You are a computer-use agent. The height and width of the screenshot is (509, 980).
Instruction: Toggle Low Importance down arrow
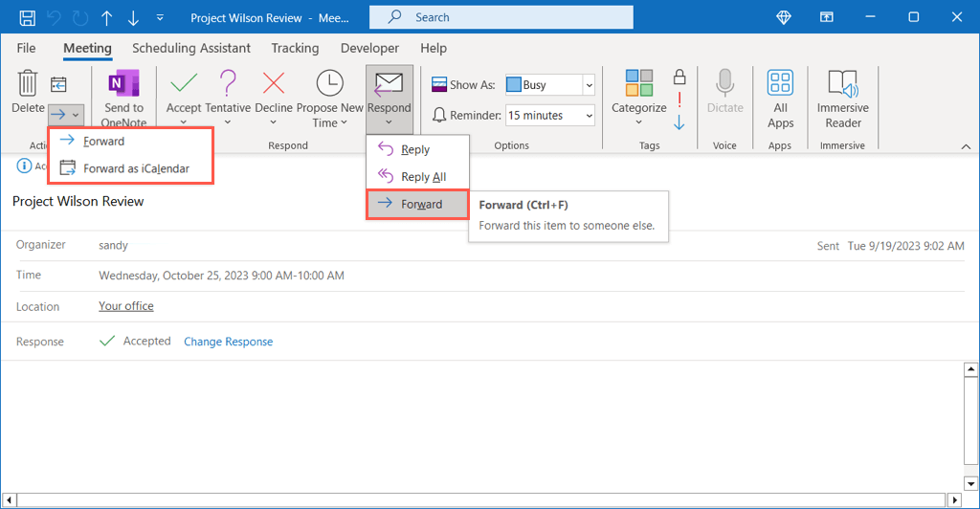pyautogui.click(x=679, y=122)
